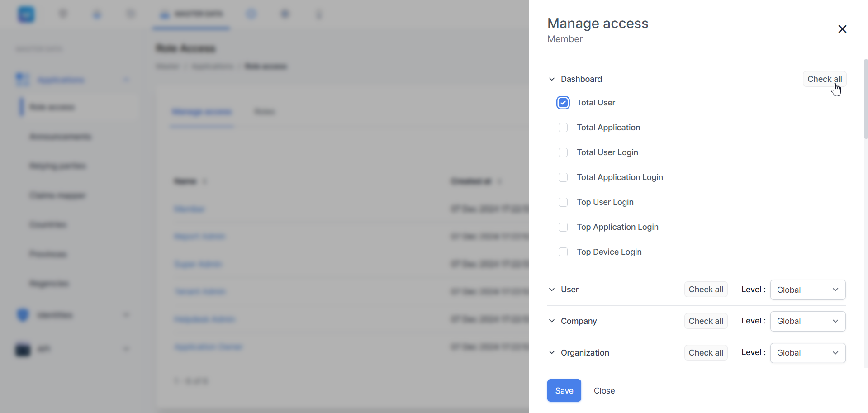Open the User Level dropdown

coord(808,290)
